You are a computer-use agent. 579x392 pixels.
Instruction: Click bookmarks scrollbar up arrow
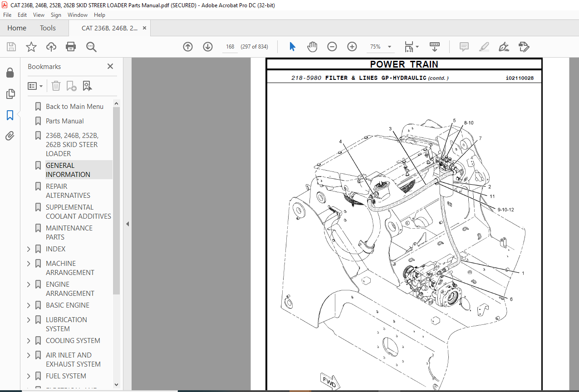tap(116, 103)
